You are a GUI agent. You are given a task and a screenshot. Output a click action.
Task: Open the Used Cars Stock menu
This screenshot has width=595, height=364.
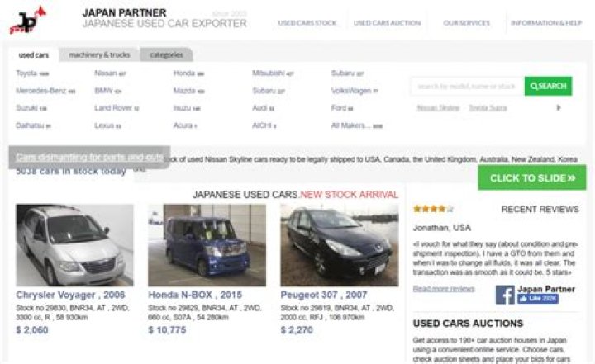pos(307,23)
